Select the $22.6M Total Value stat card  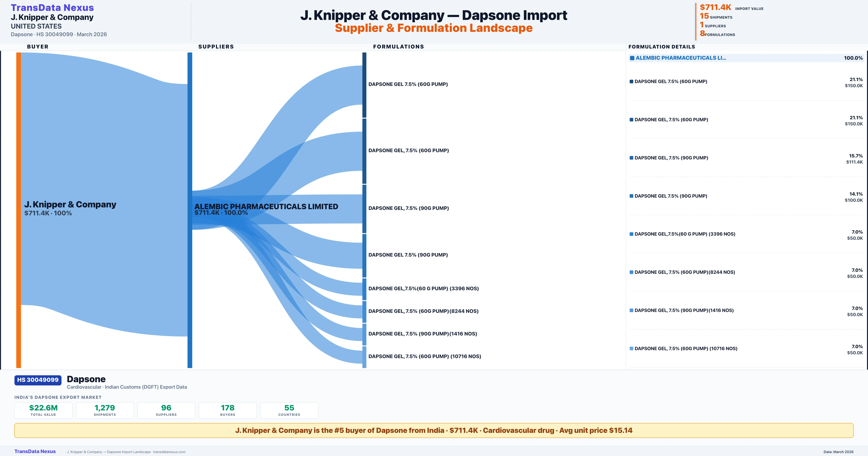[43, 410]
